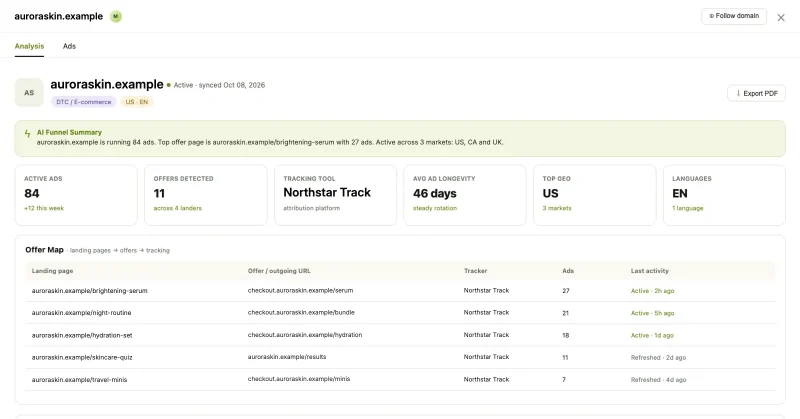
Task: Click the 'Active · 2h ago' status
Action: tap(652, 291)
